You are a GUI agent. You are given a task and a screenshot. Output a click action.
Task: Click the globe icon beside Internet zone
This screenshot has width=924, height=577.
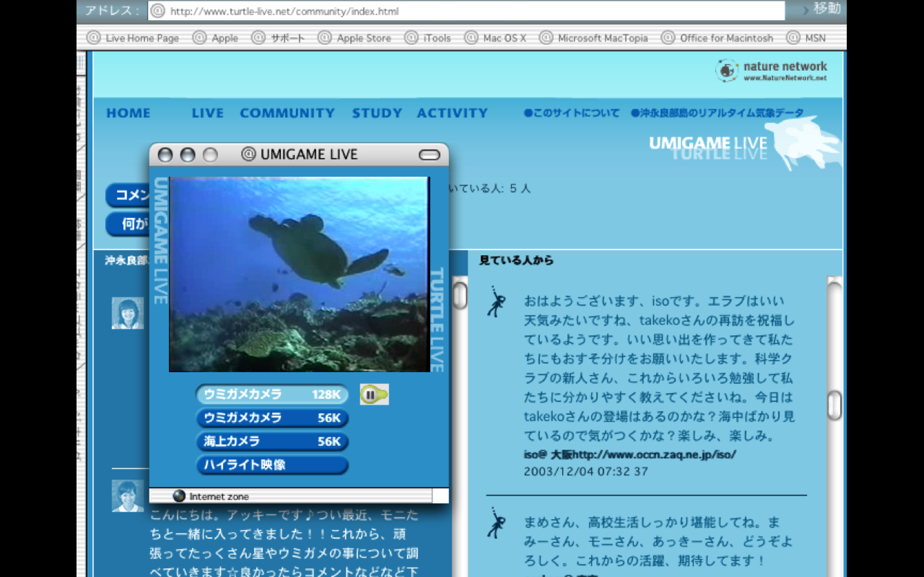click(x=179, y=496)
